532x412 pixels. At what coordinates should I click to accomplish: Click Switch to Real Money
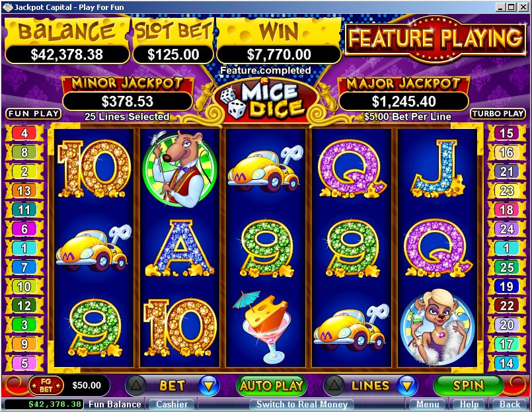[x=302, y=404]
